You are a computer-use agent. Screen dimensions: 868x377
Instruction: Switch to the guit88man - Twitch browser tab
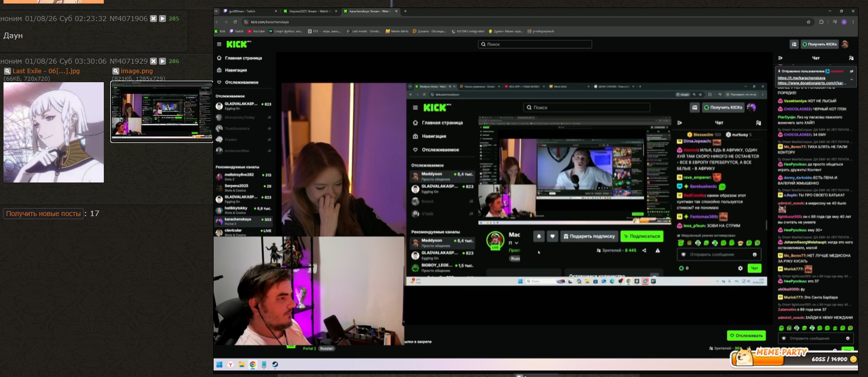(x=249, y=11)
